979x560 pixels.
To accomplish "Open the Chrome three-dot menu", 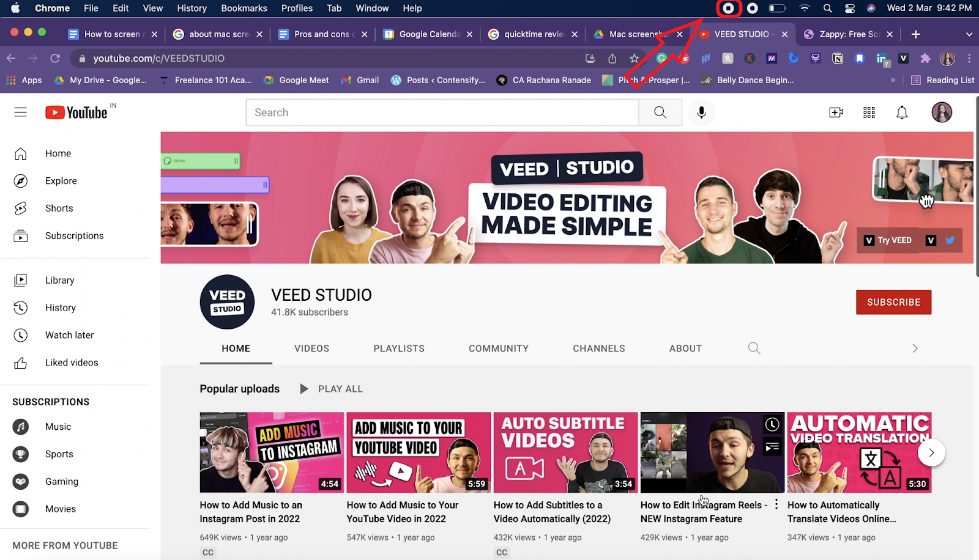I will 969,59.
